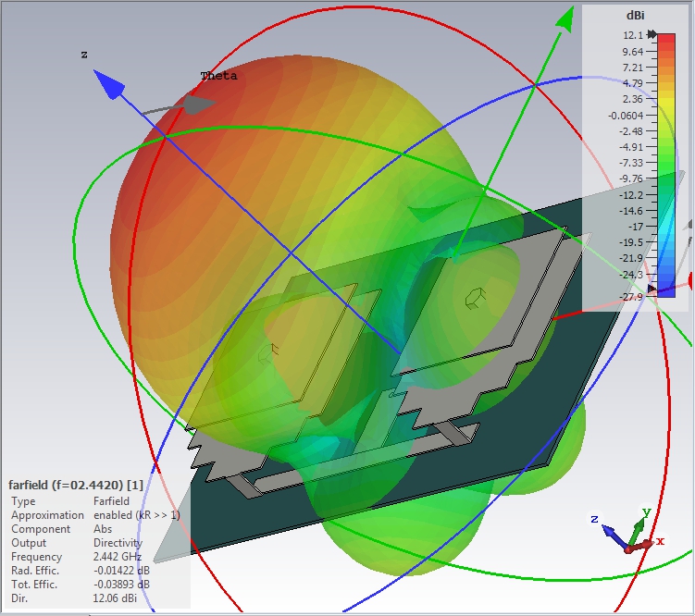Click the upper color ramp clamp marker at 12.1
695x616 pixels.
[x=652, y=34]
